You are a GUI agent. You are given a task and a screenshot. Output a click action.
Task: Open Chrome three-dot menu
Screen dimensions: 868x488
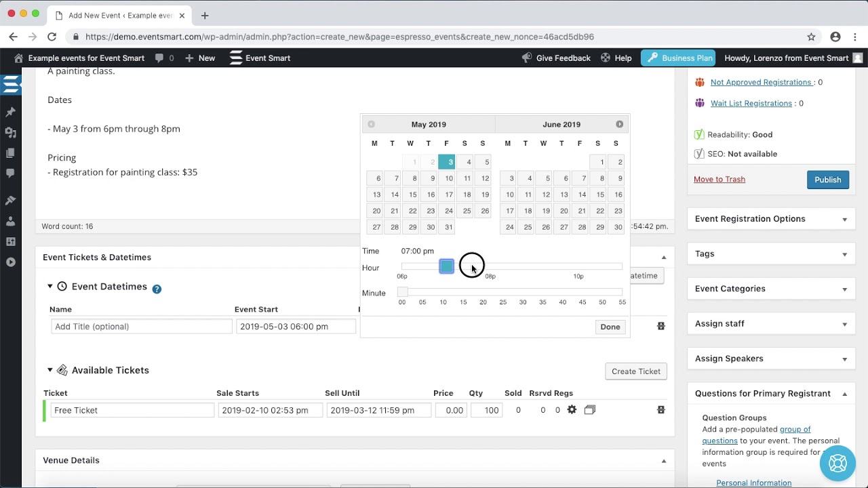(x=855, y=37)
